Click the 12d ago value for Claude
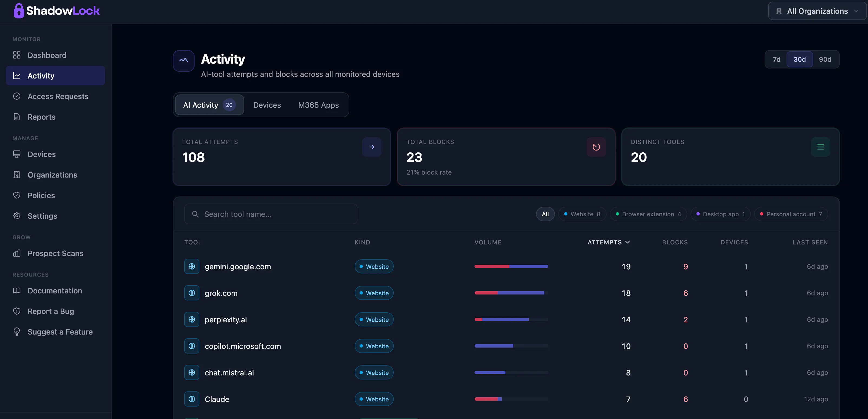This screenshot has height=419, width=868. point(816,399)
